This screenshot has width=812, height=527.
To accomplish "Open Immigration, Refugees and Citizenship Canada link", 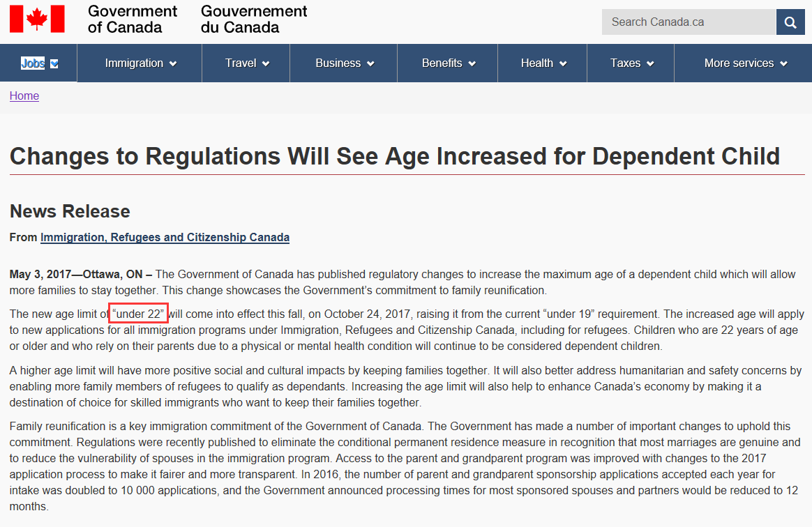I will [x=165, y=237].
